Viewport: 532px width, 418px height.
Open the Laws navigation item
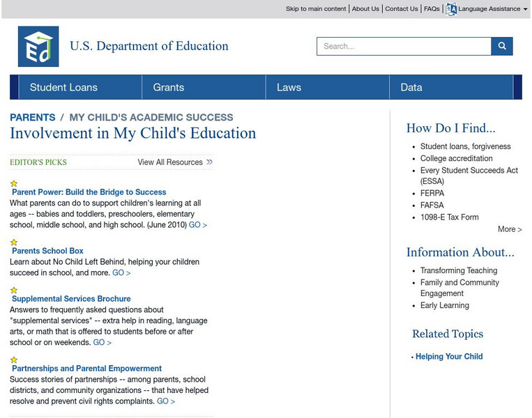coord(289,87)
